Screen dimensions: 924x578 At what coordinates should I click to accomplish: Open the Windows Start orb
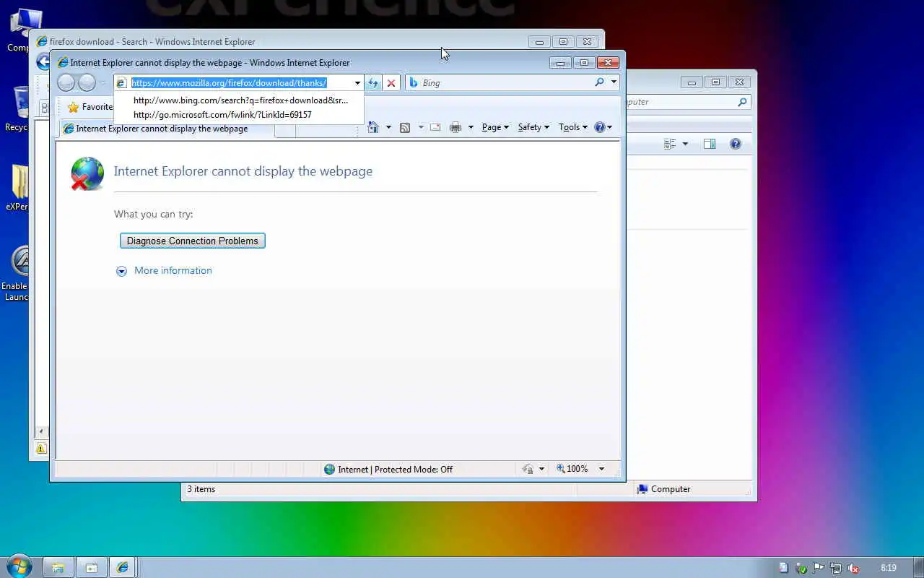tap(19, 566)
